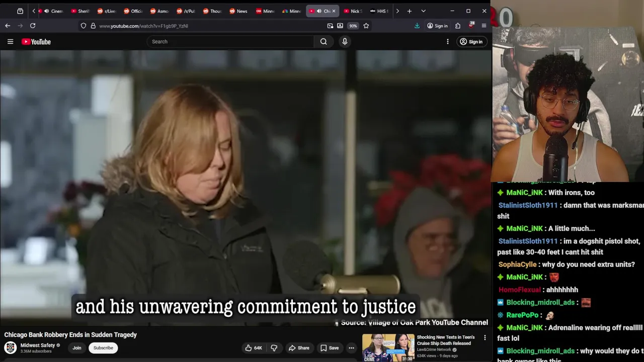Screen dimensions: 644x362
Task: View site security padlock info
Action: pyautogui.click(x=93, y=26)
